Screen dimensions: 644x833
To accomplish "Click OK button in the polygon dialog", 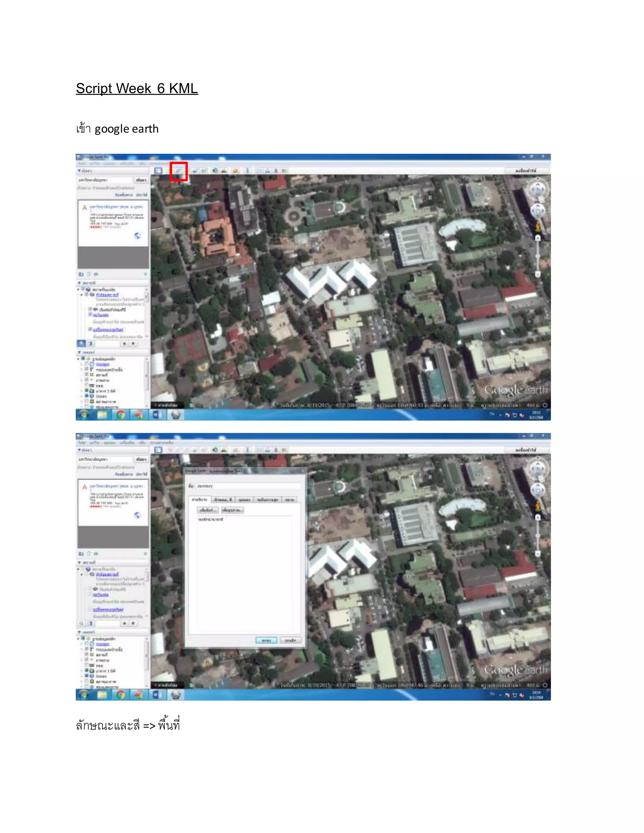I will 266,640.
